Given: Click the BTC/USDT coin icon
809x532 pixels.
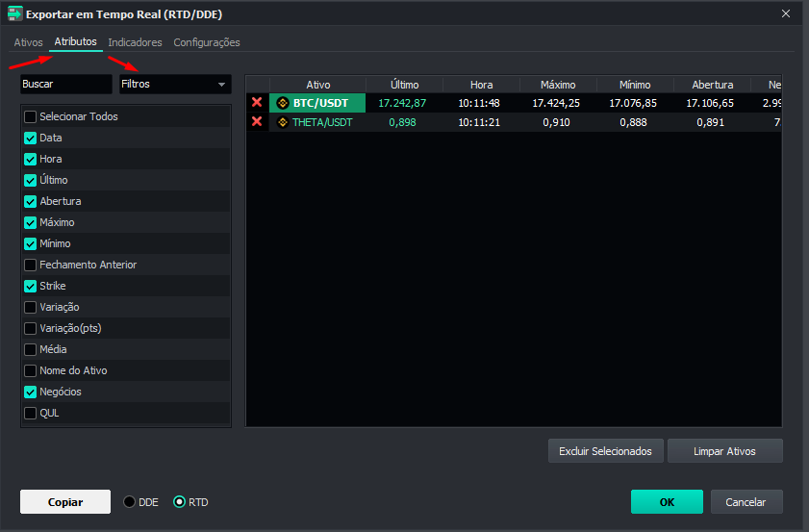Looking at the screenshot, I should (x=283, y=103).
